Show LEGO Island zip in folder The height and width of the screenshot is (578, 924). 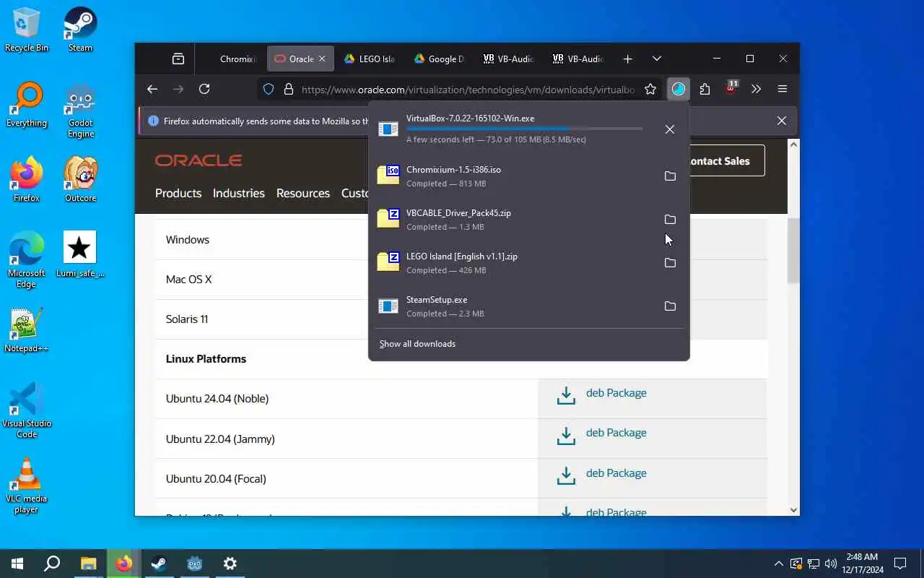(x=670, y=263)
